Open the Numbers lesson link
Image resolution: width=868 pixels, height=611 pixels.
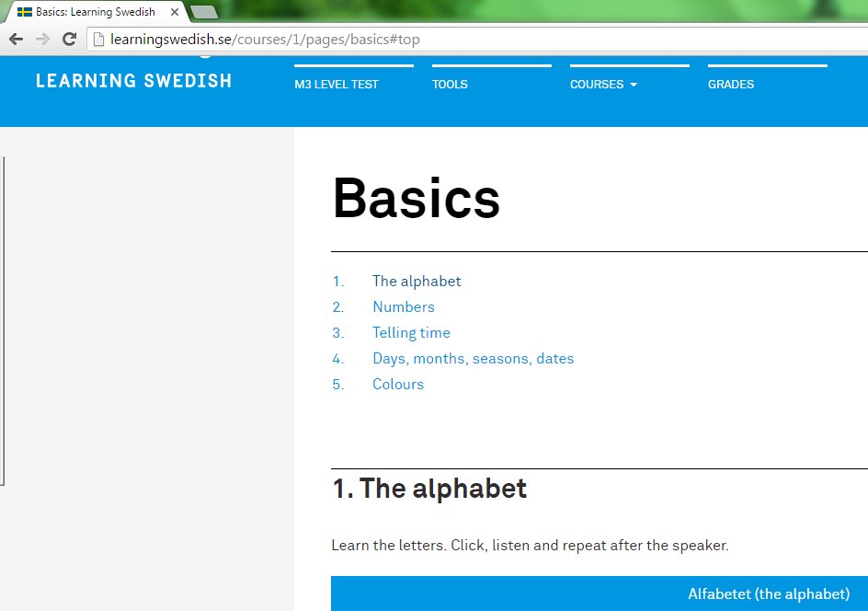[x=403, y=306]
